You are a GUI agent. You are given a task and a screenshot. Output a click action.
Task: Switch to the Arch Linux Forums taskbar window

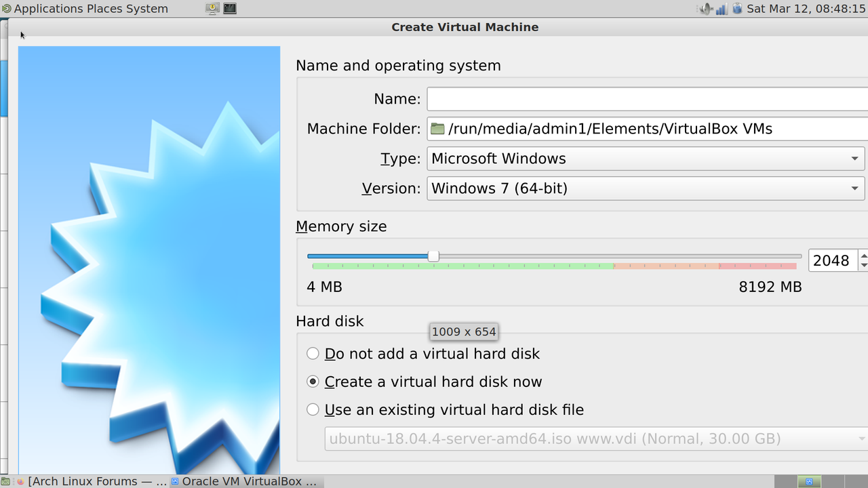[92, 481]
